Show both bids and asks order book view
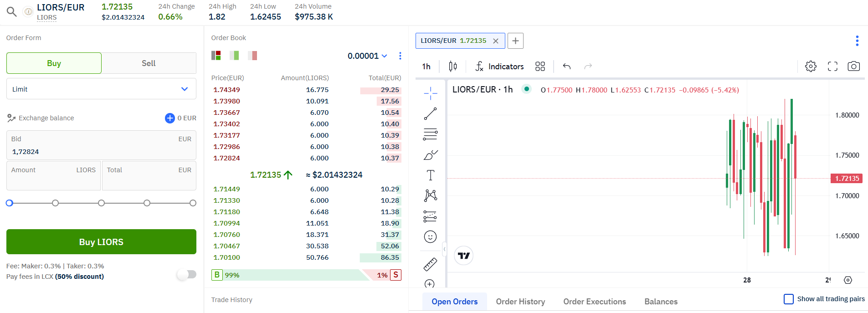868x313 pixels. (216, 56)
